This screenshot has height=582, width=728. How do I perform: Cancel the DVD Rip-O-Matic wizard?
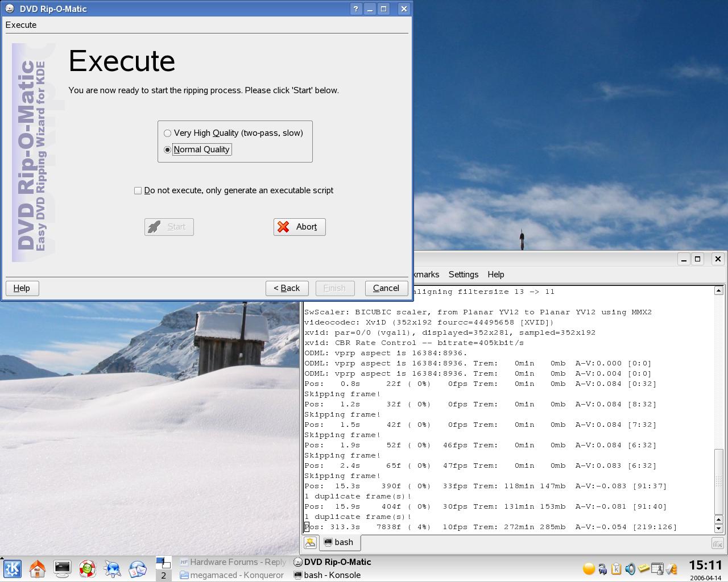click(386, 288)
